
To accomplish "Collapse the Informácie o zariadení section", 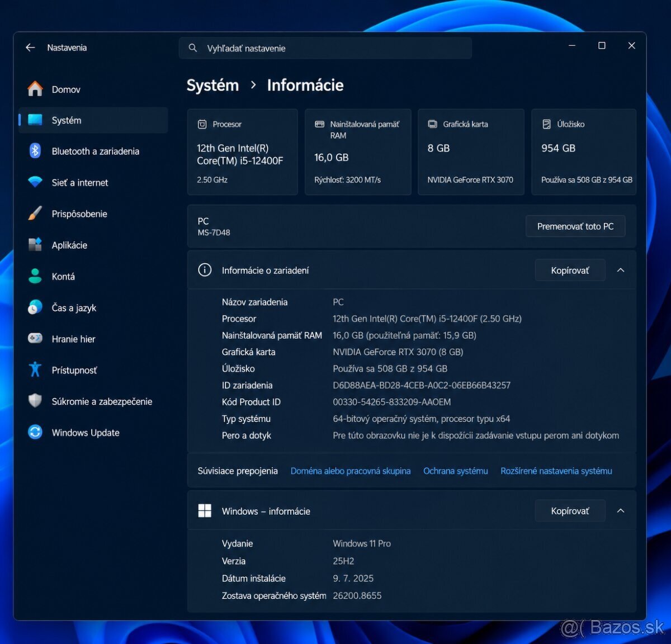I will pos(621,270).
